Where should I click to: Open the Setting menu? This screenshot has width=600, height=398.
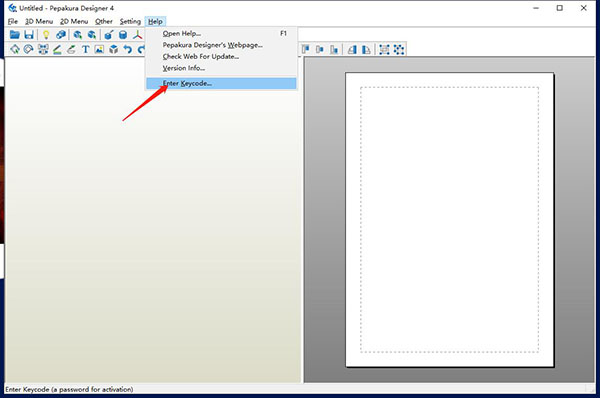130,21
